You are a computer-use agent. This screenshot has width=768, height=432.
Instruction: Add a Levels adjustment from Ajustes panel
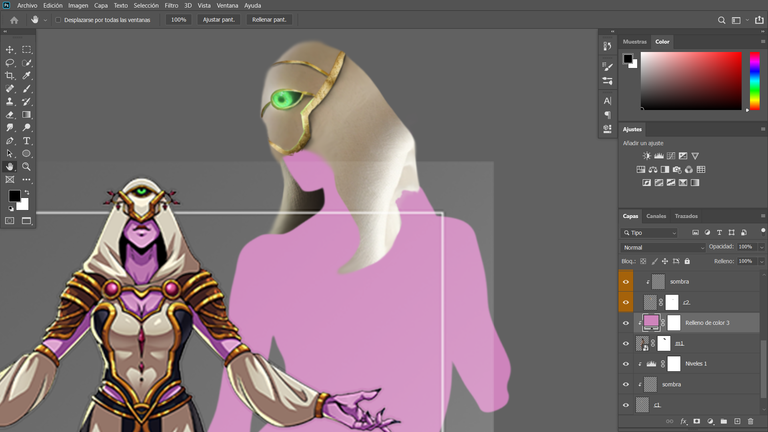click(x=659, y=156)
